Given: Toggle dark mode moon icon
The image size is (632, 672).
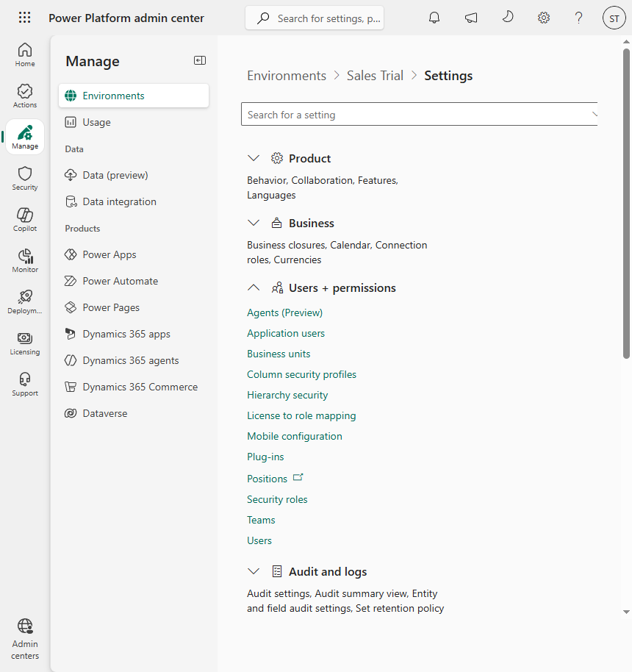Looking at the screenshot, I should (x=507, y=18).
